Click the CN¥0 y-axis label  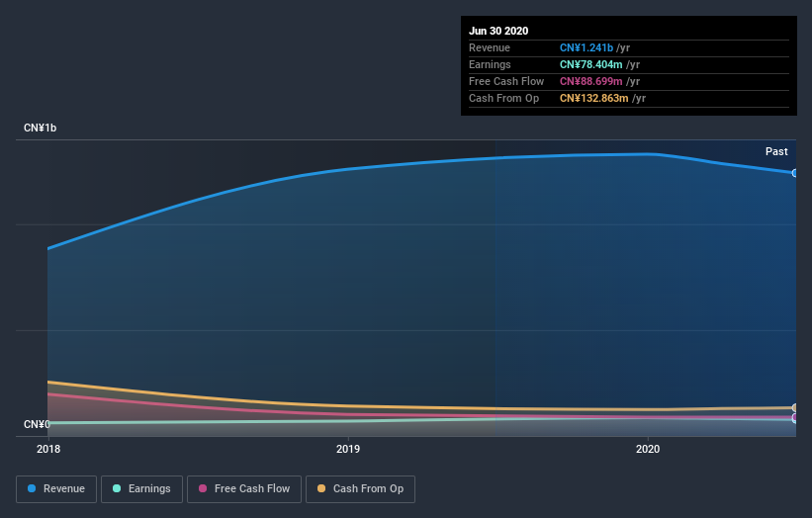click(37, 424)
